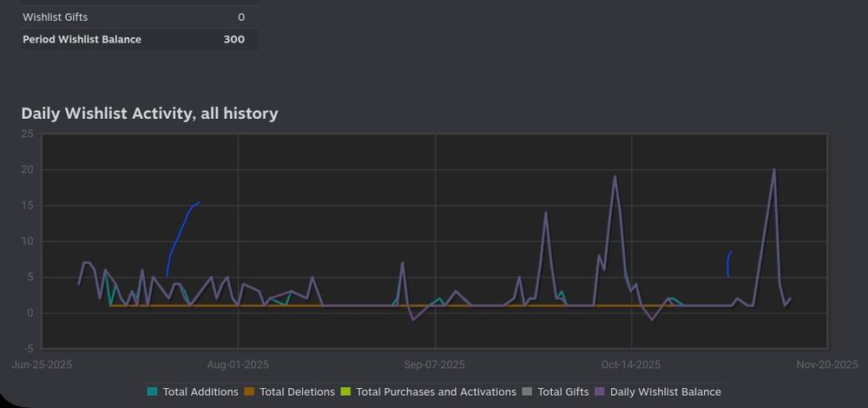Click the Jun-25-2025 start date label
Image resolution: width=868 pixels, height=408 pixels.
click(x=42, y=365)
